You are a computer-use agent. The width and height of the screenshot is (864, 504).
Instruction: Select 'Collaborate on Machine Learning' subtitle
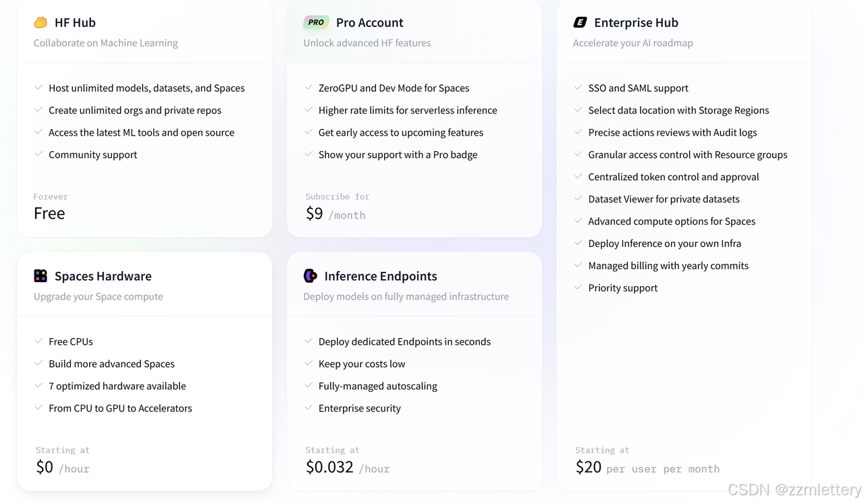pos(106,43)
